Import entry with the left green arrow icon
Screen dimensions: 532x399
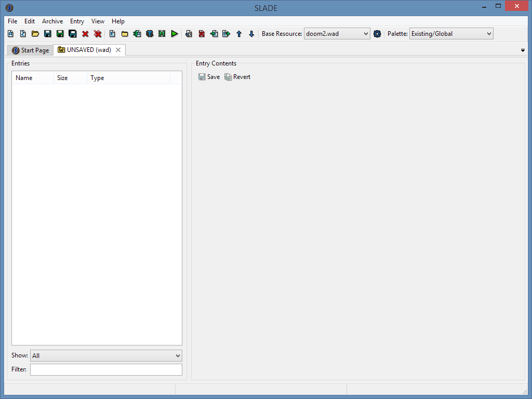pos(214,34)
